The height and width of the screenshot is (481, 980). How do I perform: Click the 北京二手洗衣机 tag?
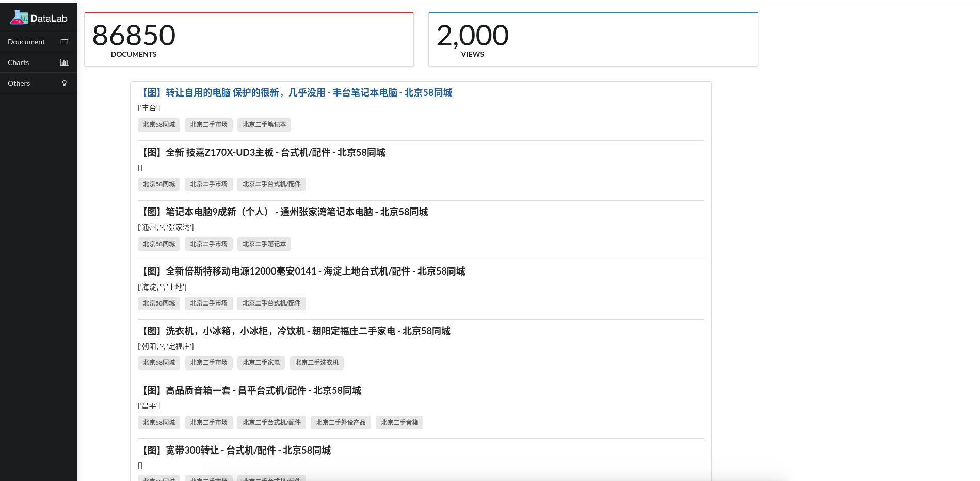pyautogui.click(x=317, y=363)
